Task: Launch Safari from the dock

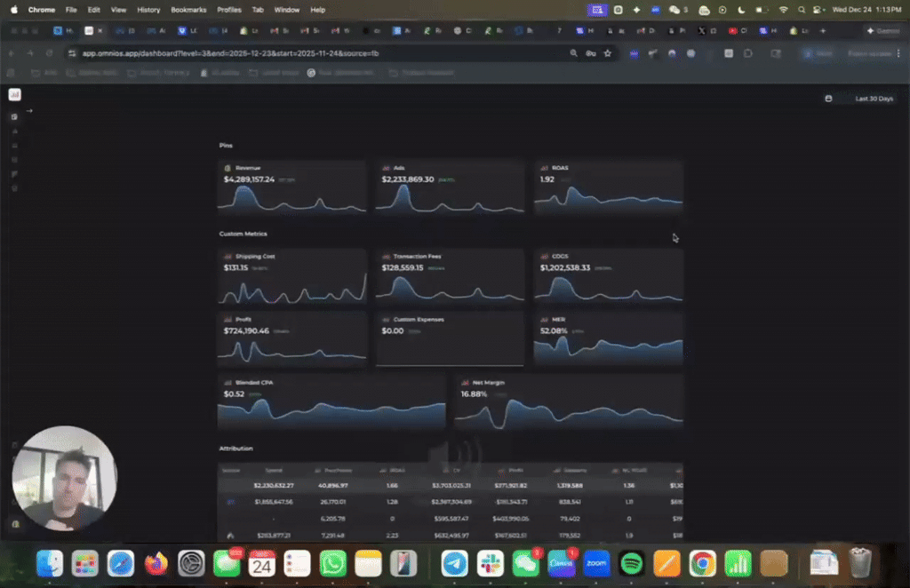Action: 121,564
